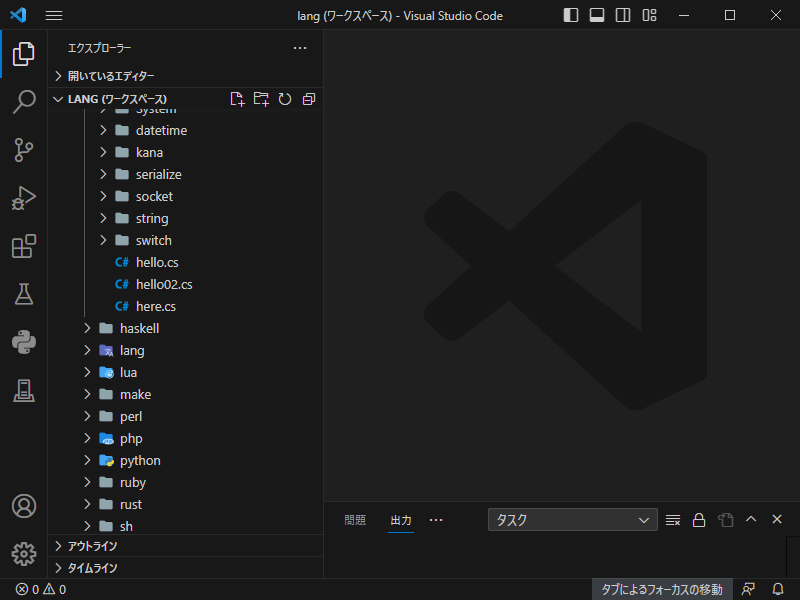This screenshot has height=600, width=800.
Task: Create a new folder in workspace
Action: click(x=261, y=99)
